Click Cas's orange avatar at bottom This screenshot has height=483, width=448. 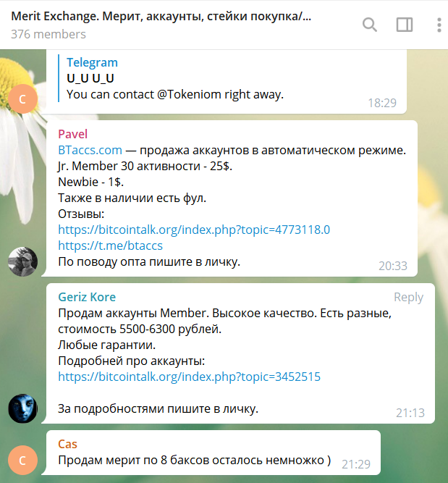[x=22, y=461]
